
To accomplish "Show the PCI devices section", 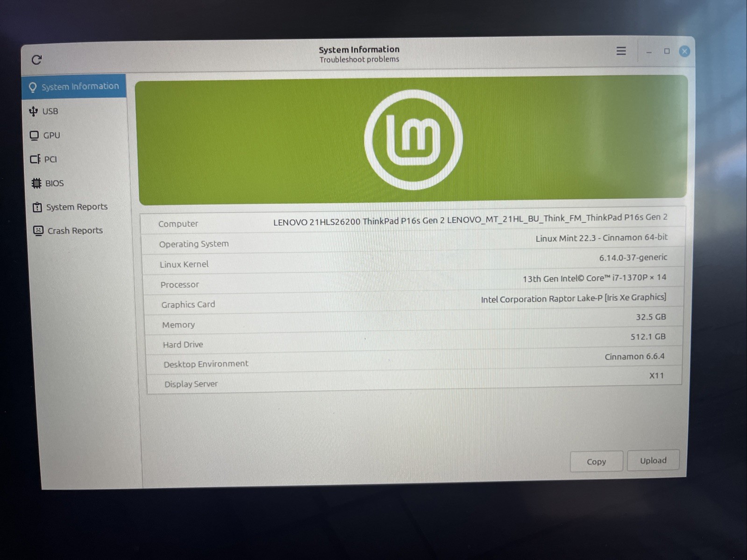I will [x=76, y=159].
